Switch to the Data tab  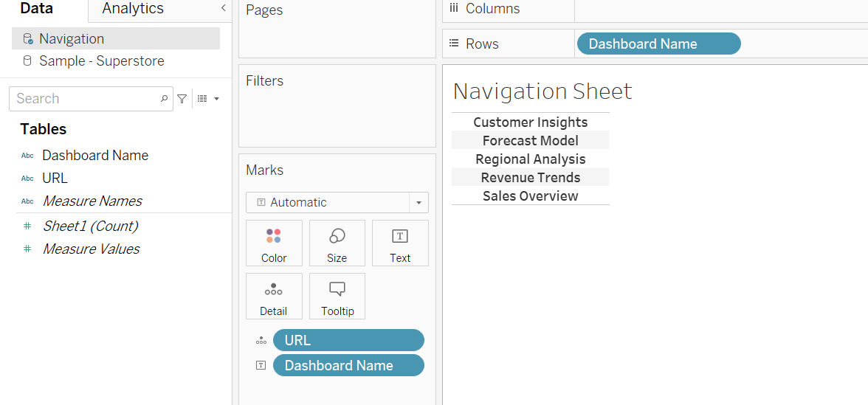coord(37,9)
